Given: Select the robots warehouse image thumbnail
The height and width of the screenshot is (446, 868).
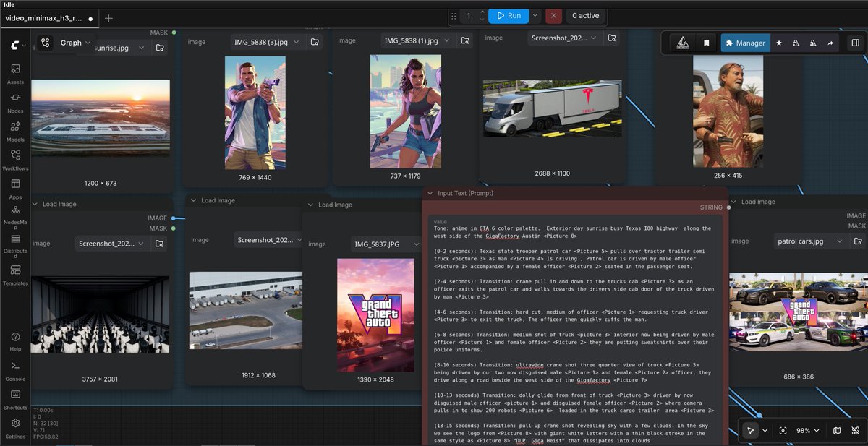Looking at the screenshot, I should click(101, 314).
